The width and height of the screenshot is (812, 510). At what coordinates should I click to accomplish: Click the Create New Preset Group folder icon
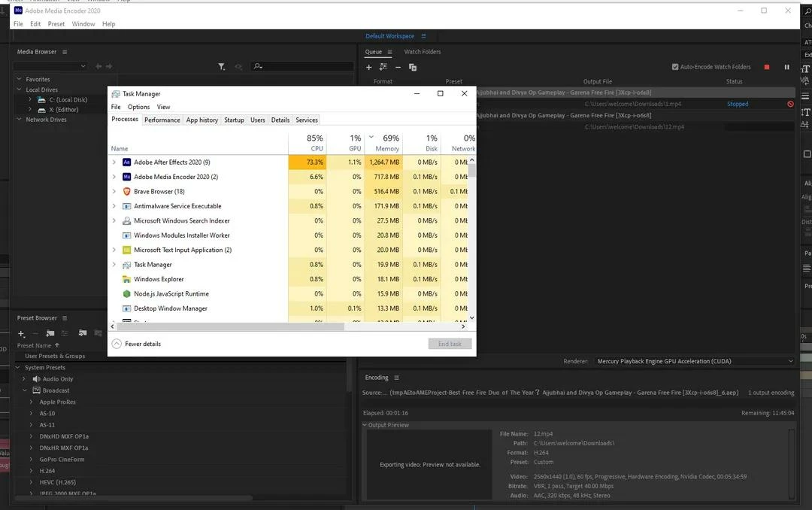[x=50, y=332]
